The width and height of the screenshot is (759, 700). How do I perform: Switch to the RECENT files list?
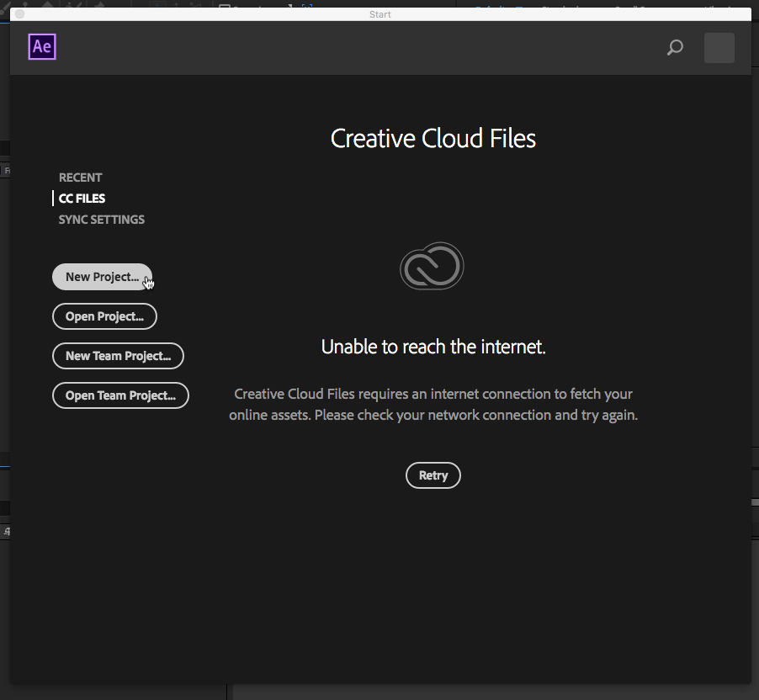tap(80, 178)
